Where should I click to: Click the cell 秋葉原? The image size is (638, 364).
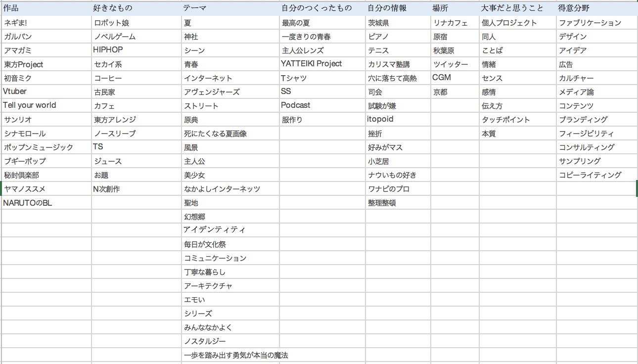click(x=455, y=50)
